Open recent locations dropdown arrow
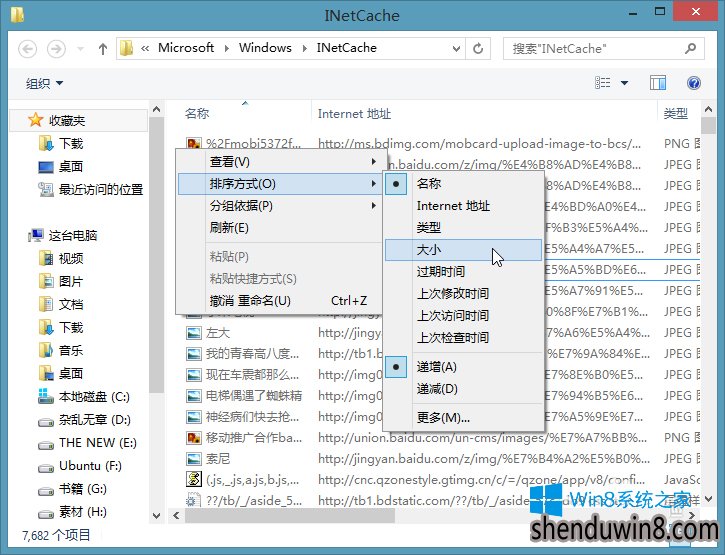Viewport: 725px width, 555px height. (x=80, y=49)
